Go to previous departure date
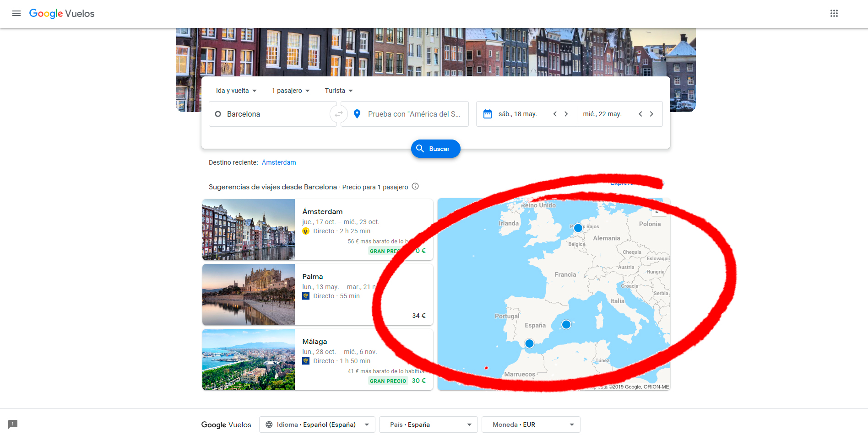This screenshot has height=435, width=868. pyautogui.click(x=555, y=114)
